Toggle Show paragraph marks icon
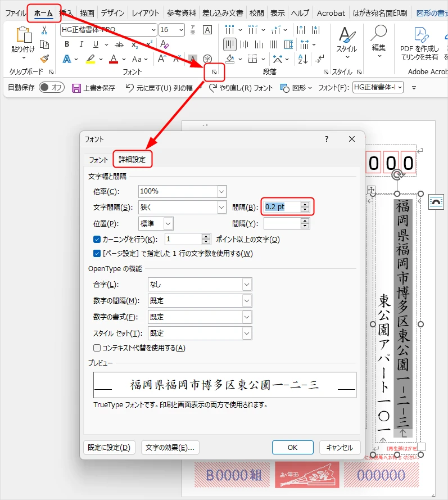This screenshot has height=500, width=448. coord(319,58)
